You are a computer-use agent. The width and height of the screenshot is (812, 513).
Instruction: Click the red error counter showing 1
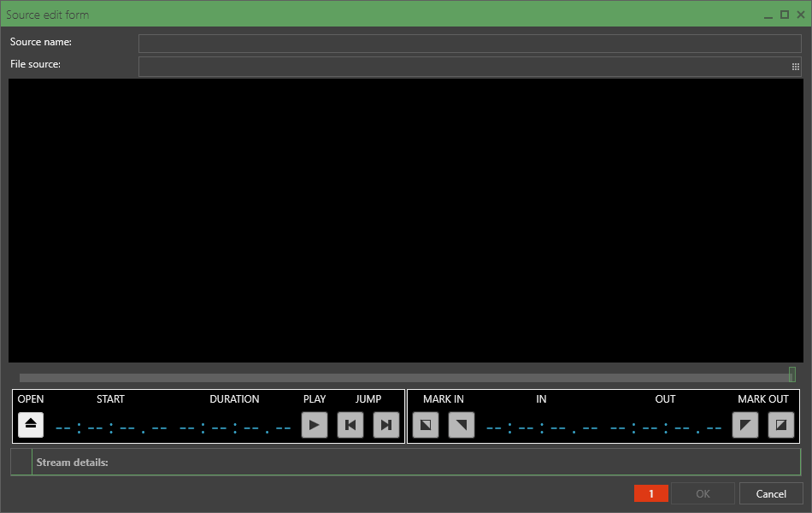pyautogui.click(x=651, y=494)
